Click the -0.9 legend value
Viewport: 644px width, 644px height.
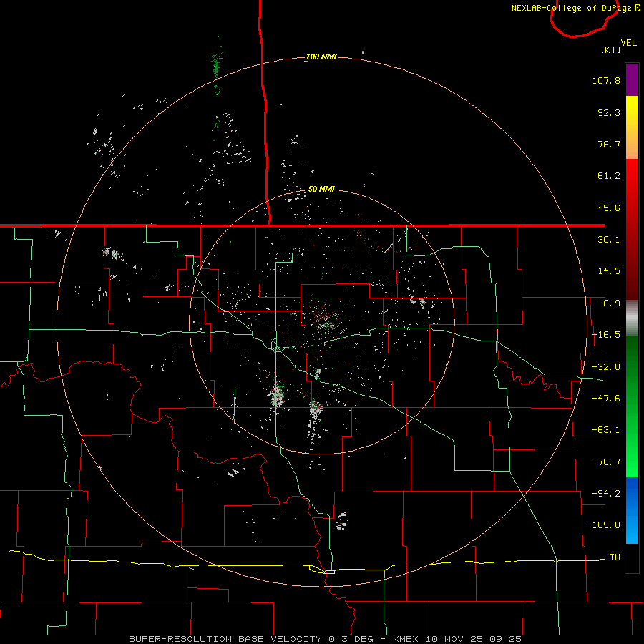609,303
